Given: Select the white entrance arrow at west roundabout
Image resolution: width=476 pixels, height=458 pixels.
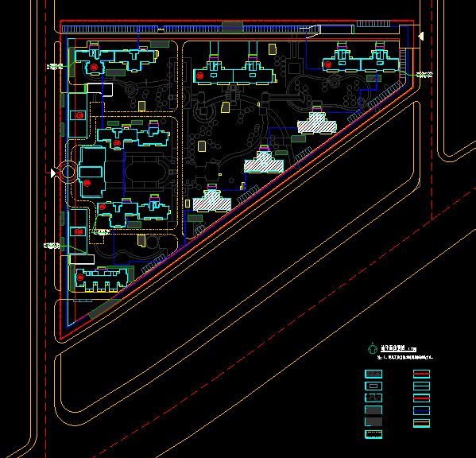Looking at the screenshot, I should 53,173.
